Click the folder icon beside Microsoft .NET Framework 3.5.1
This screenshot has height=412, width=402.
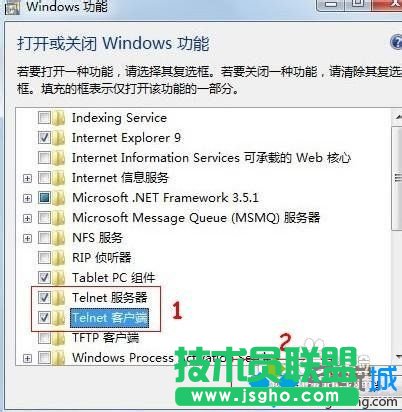pos(59,198)
